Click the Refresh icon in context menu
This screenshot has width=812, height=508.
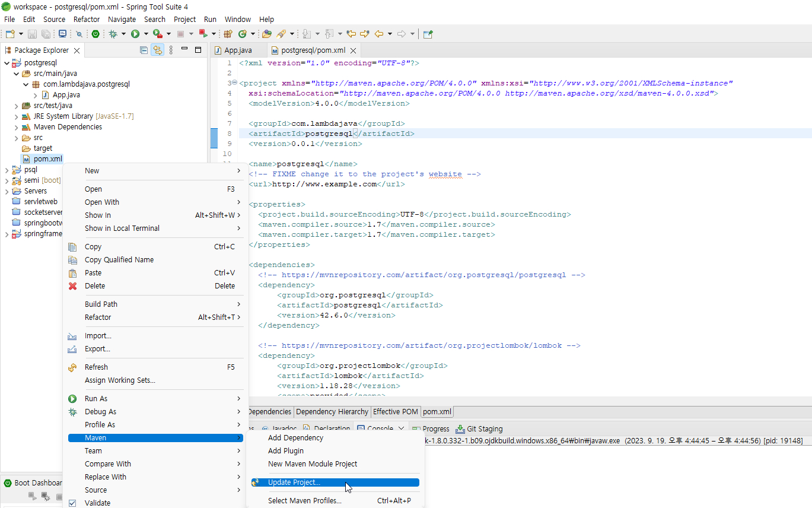click(x=73, y=367)
